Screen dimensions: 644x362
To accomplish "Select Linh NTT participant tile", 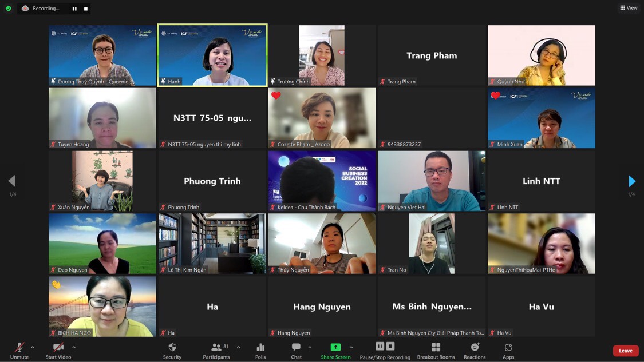I will (x=542, y=181).
